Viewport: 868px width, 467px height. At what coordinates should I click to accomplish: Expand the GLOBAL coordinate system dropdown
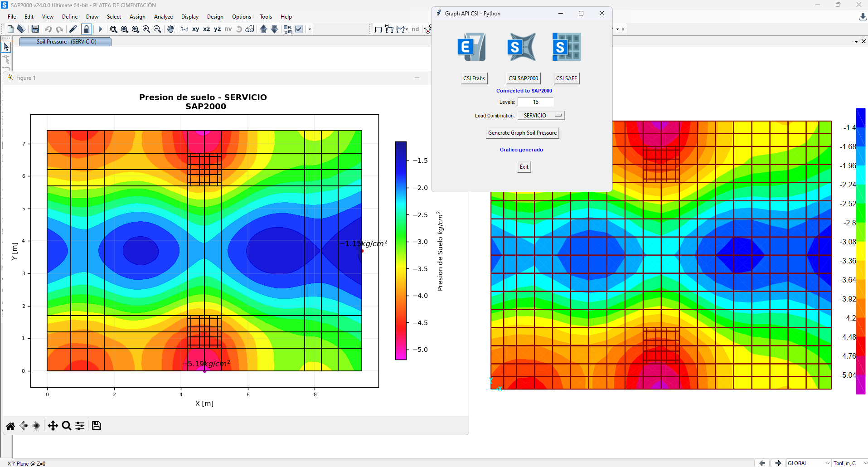(x=808, y=463)
